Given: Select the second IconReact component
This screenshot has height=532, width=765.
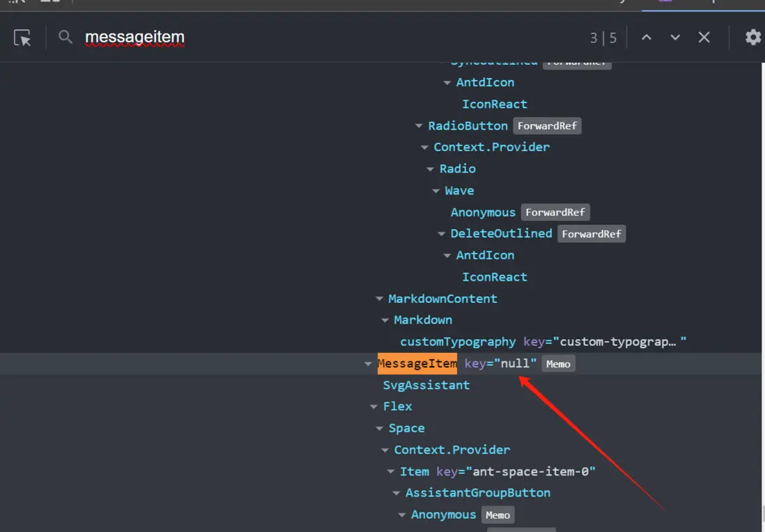Looking at the screenshot, I should [x=495, y=277].
